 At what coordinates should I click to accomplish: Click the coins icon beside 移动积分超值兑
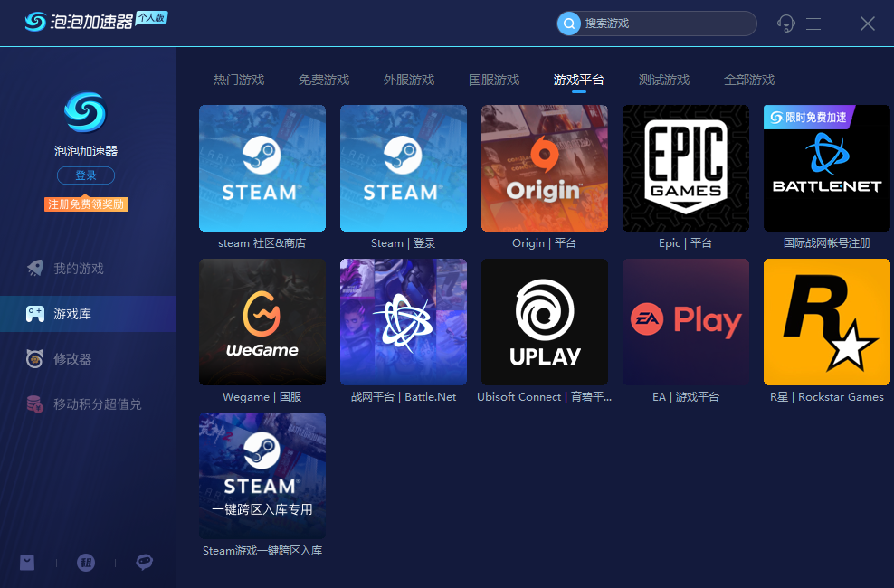[34, 404]
